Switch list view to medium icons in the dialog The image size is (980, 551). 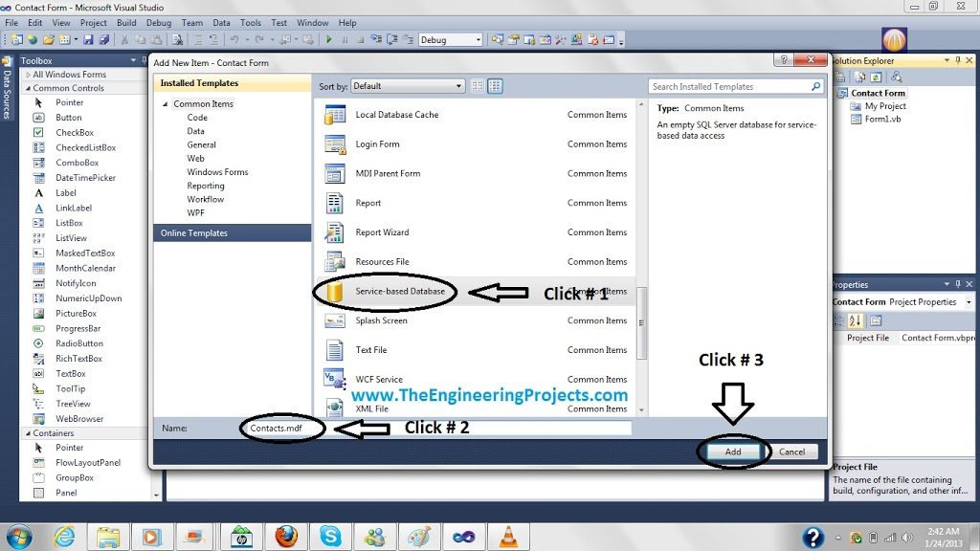(495, 86)
